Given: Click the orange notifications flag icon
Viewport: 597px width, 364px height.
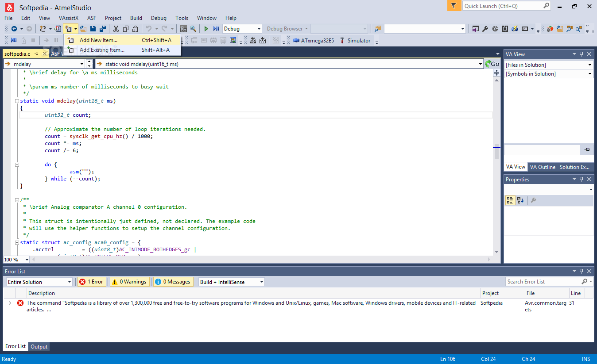Looking at the screenshot, I should pos(453,6).
